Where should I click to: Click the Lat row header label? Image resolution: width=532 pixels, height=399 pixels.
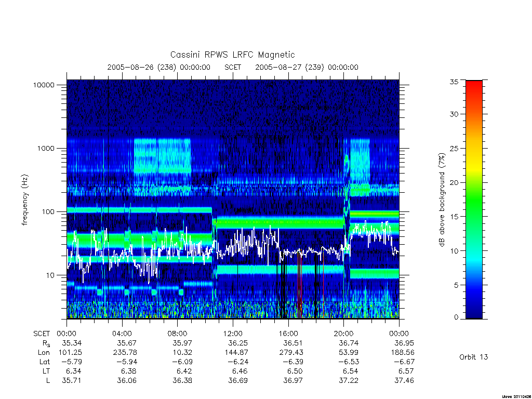(x=45, y=362)
